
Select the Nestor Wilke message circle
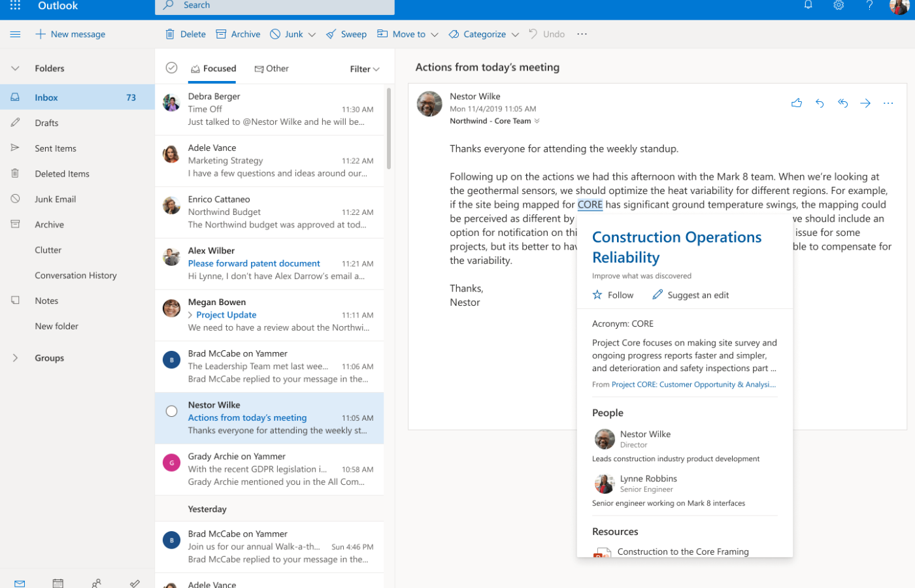click(x=171, y=411)
